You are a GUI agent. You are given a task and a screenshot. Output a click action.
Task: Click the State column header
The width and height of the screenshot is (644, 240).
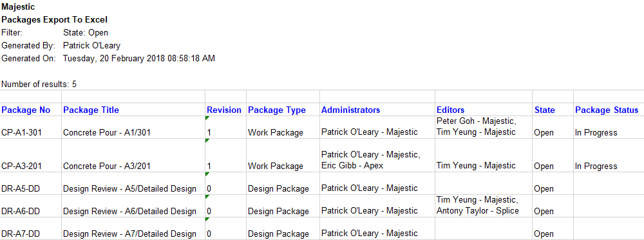553,110
